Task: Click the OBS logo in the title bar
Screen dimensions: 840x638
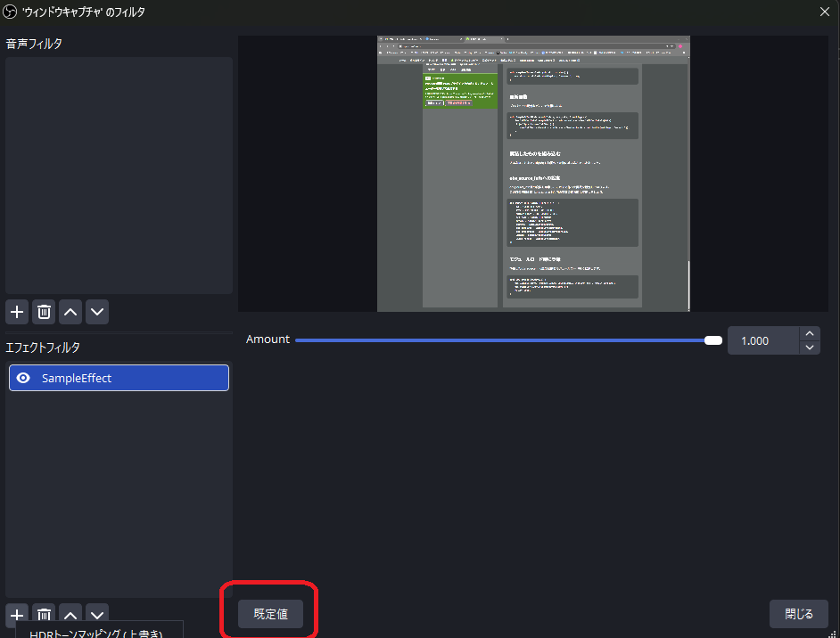Action: click(10, 12)
